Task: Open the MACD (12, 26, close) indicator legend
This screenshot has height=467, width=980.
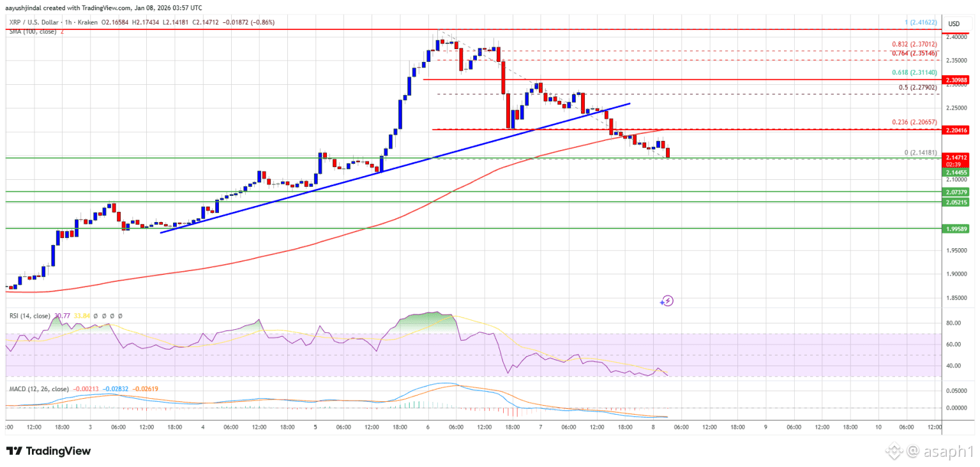Action: [38, 388]
